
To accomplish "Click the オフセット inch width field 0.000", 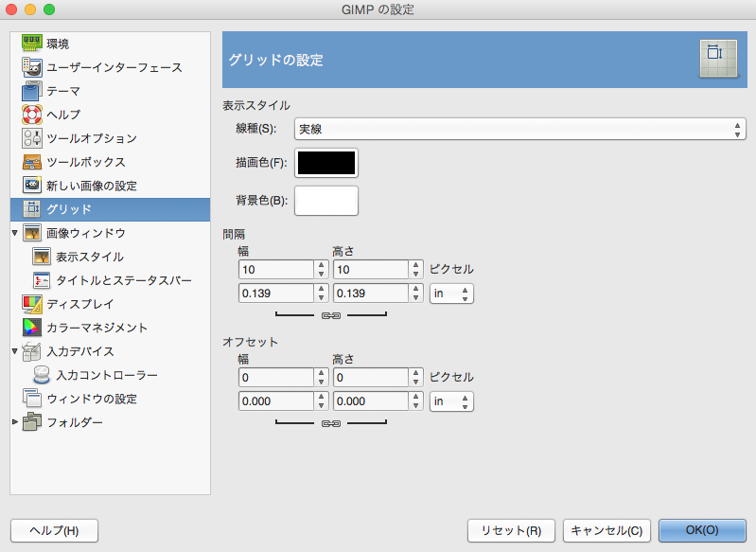I will click(x=276, y=401).
